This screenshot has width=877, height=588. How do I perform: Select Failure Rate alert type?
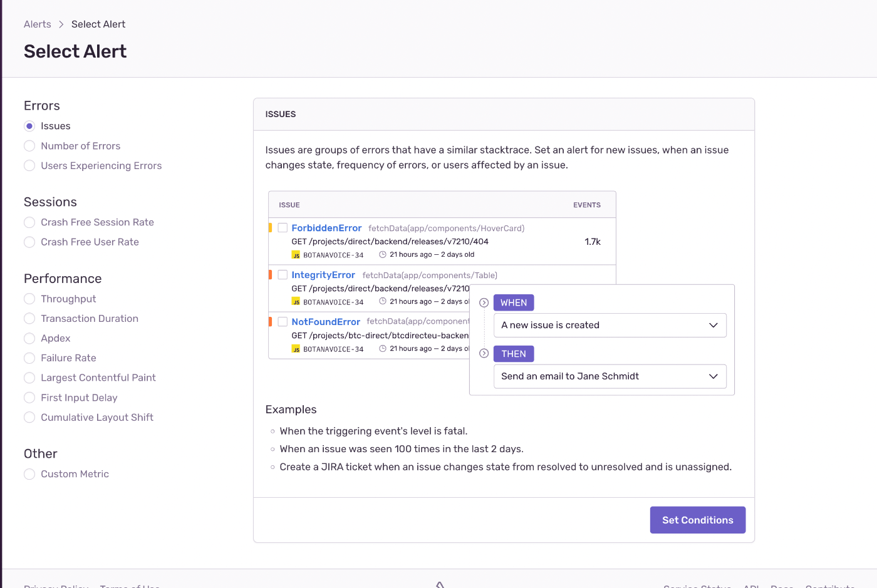click(x=29, y=358)
